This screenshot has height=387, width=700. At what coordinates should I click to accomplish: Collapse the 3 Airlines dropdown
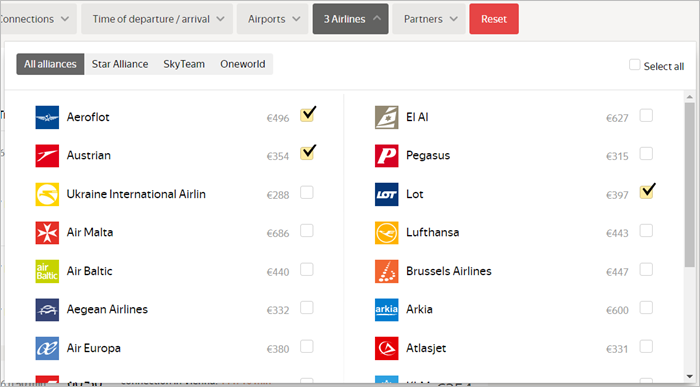(350, 19)
